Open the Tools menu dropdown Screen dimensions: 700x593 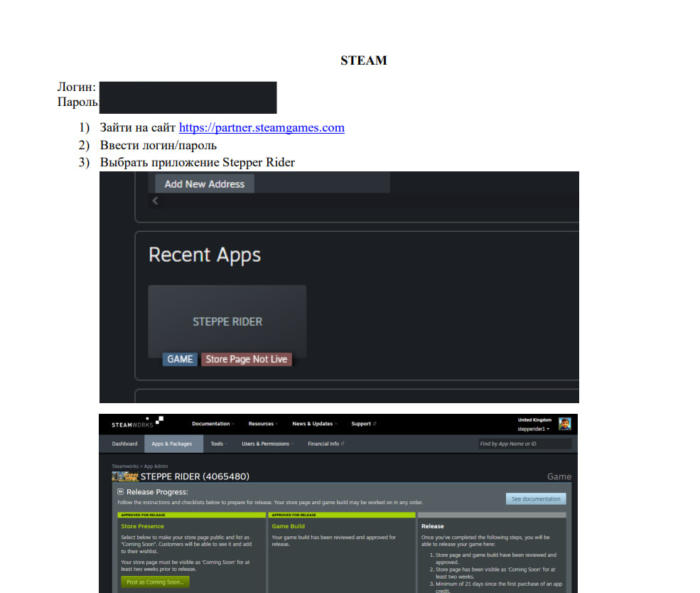pyautogui.click(x=219, y=444)
